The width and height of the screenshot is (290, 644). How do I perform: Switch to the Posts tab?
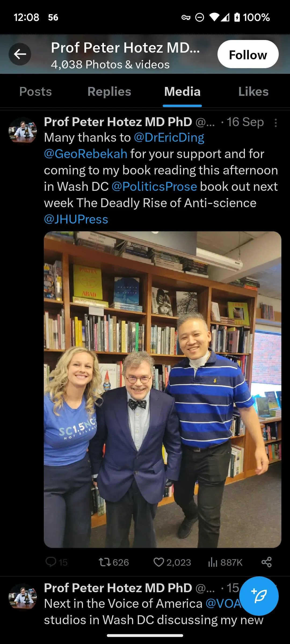point(36,92)
